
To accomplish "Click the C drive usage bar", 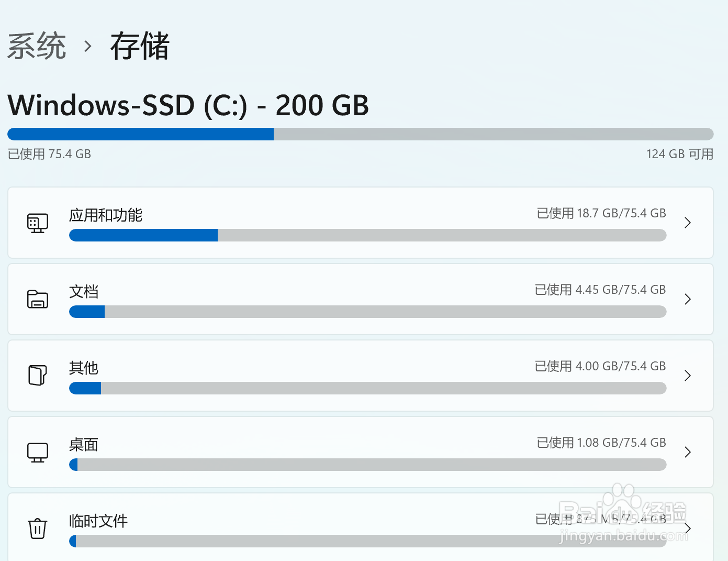I will (x=360, y=134).
